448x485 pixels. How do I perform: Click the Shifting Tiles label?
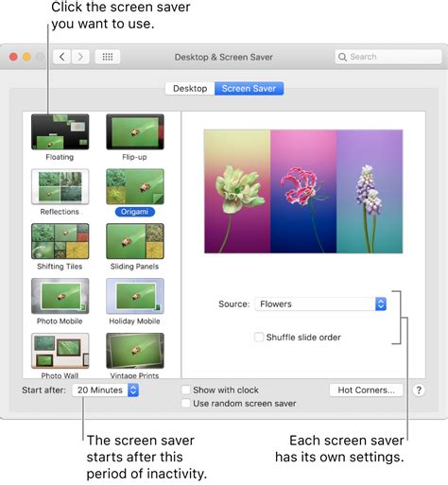pos(60,267)
